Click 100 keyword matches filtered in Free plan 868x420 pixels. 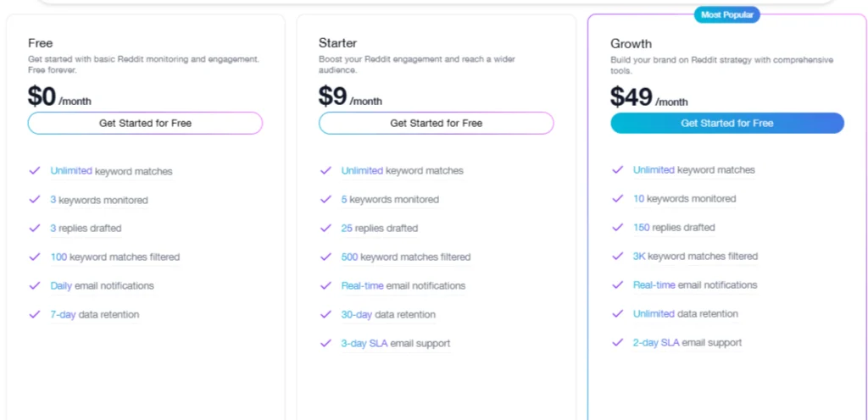pyautogui.click(x=114, y=257)
